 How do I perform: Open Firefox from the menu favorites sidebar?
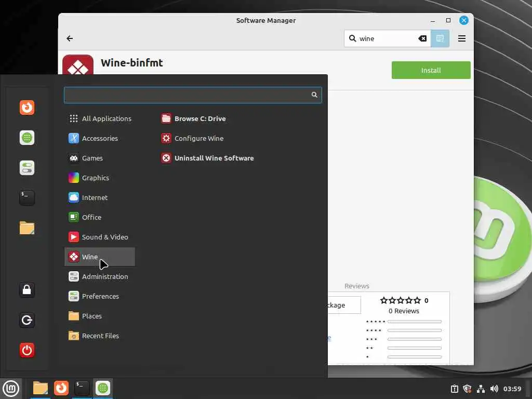click(27, 108)
